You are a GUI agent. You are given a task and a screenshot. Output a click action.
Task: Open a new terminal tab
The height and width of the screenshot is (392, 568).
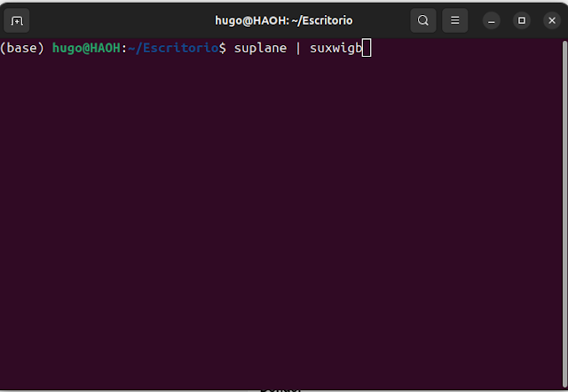[x=17, y=20]
